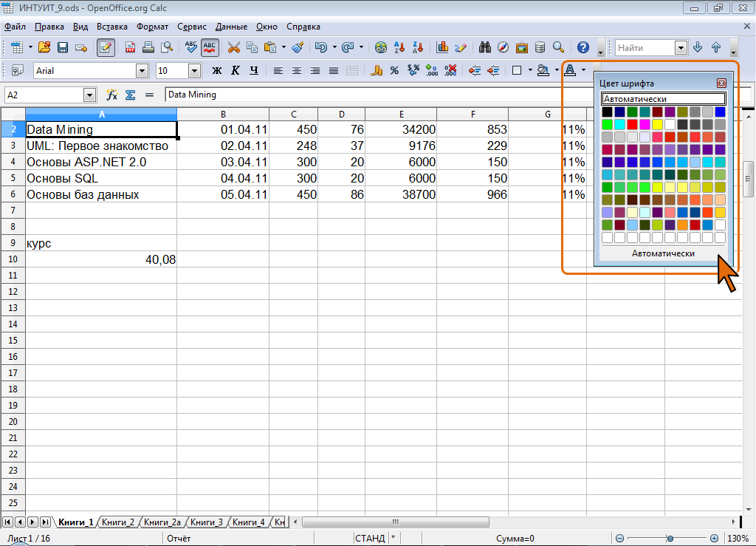
Task: Open the Gallery icon
Action: pyautogui.click(x=522, y=47)
